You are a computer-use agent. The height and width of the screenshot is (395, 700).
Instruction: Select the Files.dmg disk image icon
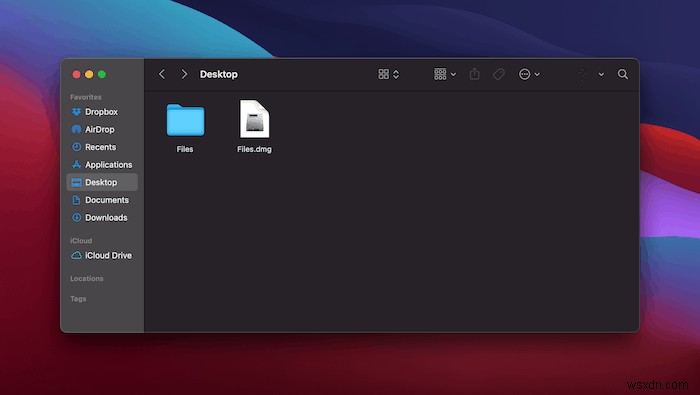[254, 119]
